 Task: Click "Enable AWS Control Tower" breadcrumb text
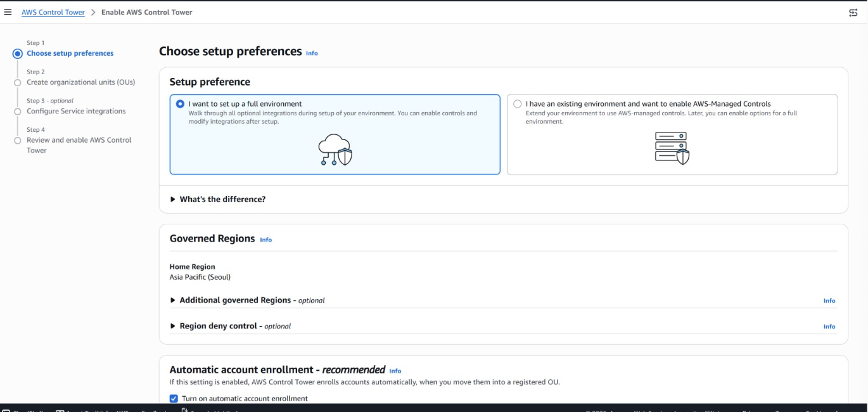[x=147, y=12]
